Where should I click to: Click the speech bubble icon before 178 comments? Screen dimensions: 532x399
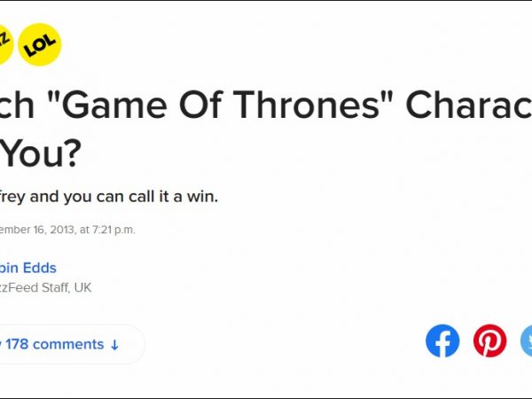3,344
